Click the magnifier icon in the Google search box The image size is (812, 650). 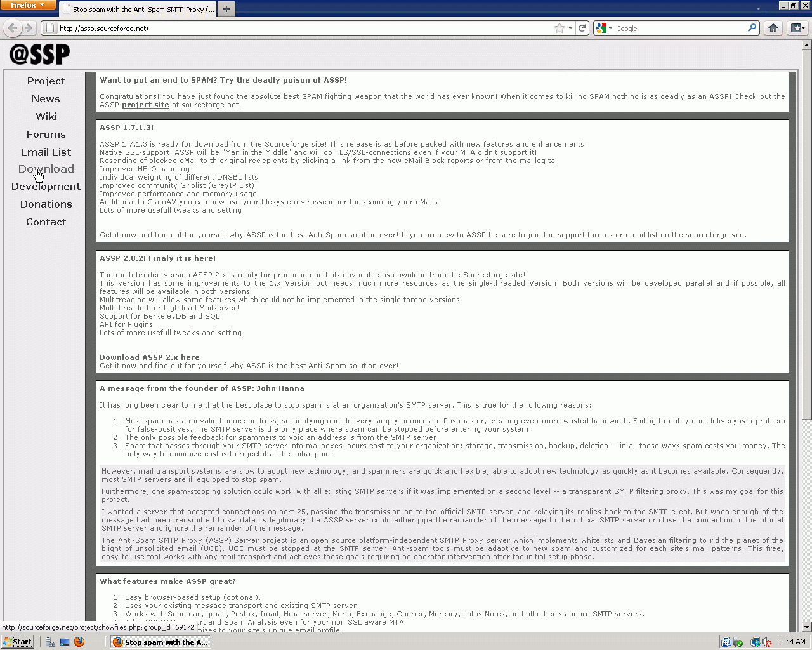[752, 28]
